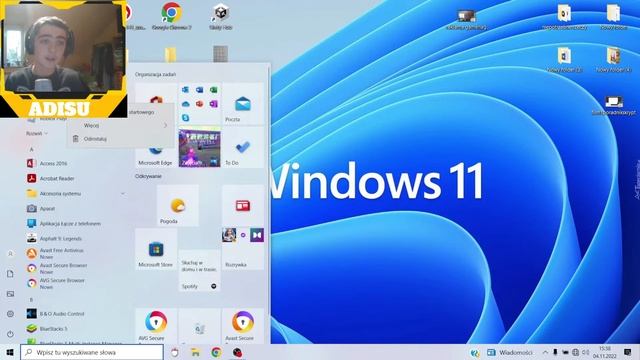
Task: Open the user account icon in Start rail
Action: click(10, 254)
